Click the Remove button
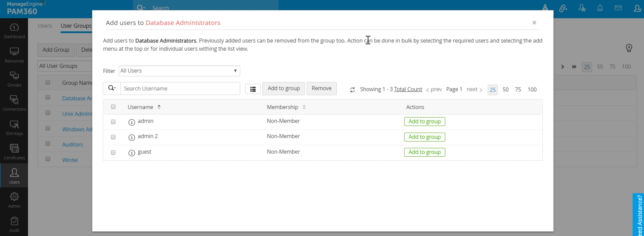The image size is (644, 236). pos(321,88)
